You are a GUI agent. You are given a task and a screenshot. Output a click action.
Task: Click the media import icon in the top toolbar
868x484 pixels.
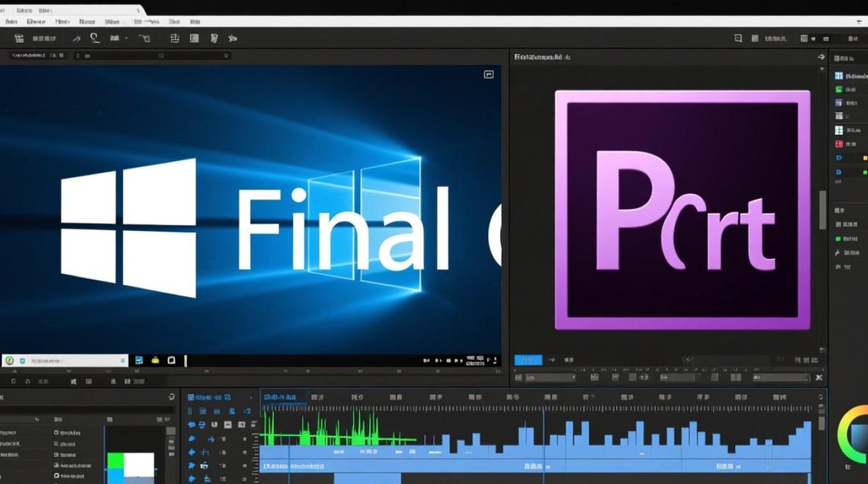pyautogui.click(x=18, y=38)
